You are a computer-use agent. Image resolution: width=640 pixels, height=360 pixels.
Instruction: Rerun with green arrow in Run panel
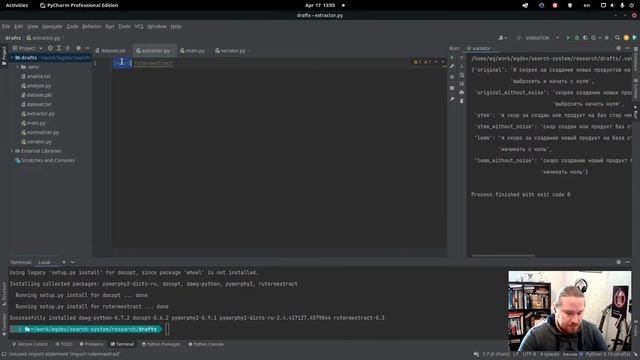coord(452,58)
